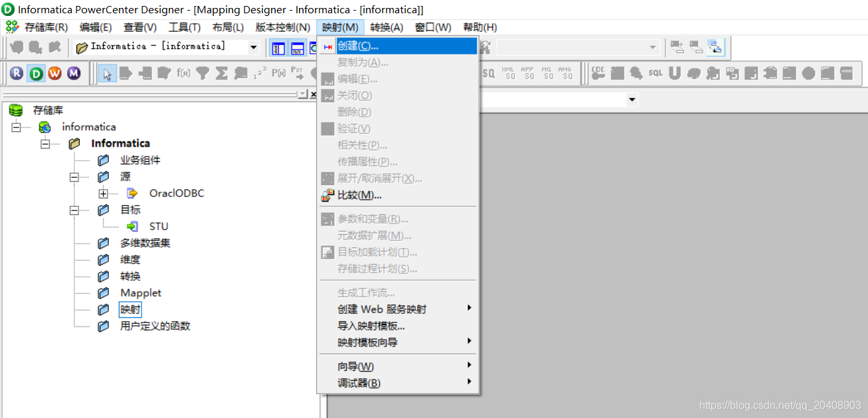
Task: Open the 调试器(B) submenu
Action: tap(398, 383)
